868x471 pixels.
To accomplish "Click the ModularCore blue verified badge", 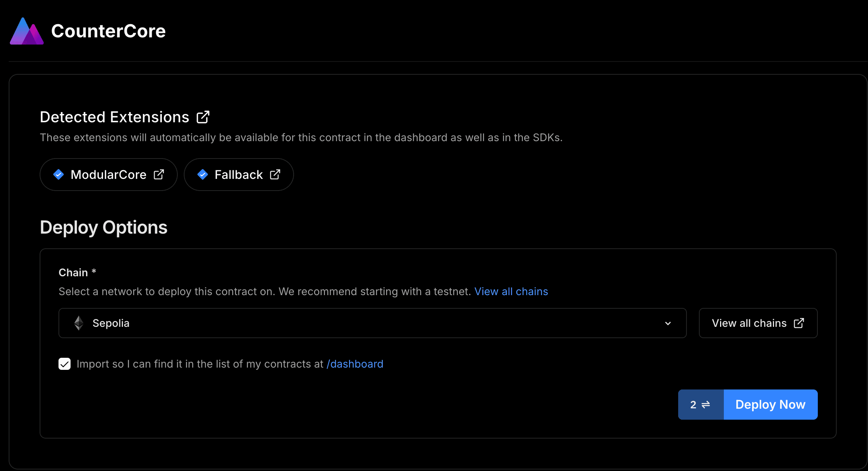I will (58, 174).
